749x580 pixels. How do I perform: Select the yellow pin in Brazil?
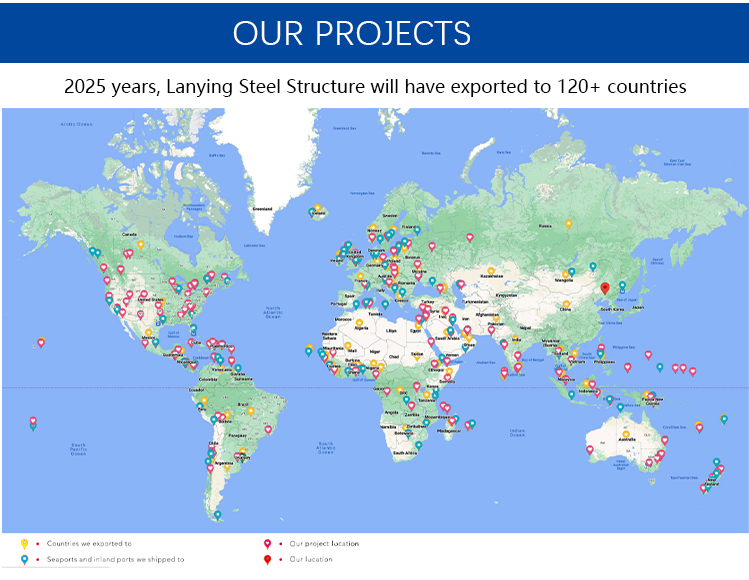tap(251, 411)
